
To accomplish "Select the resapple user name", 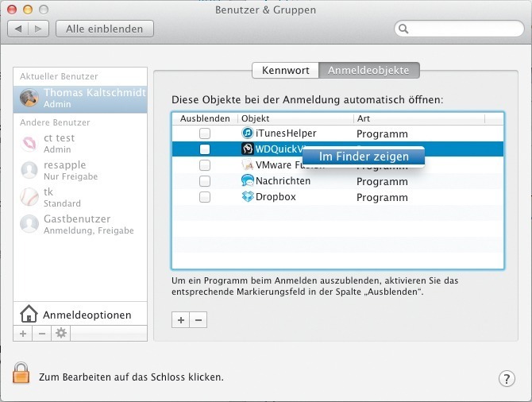I will coord(65,165).
